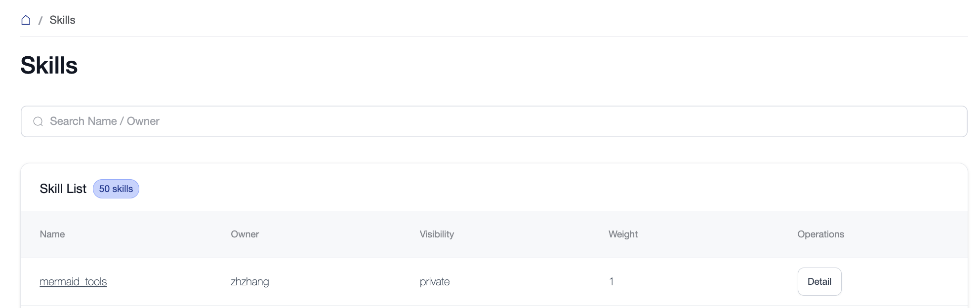
Task: Select the Name column header
Action: (x=52, y=234)
